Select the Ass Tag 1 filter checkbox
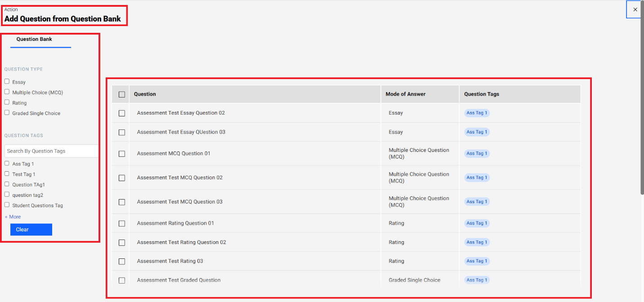 coord(7,163)
